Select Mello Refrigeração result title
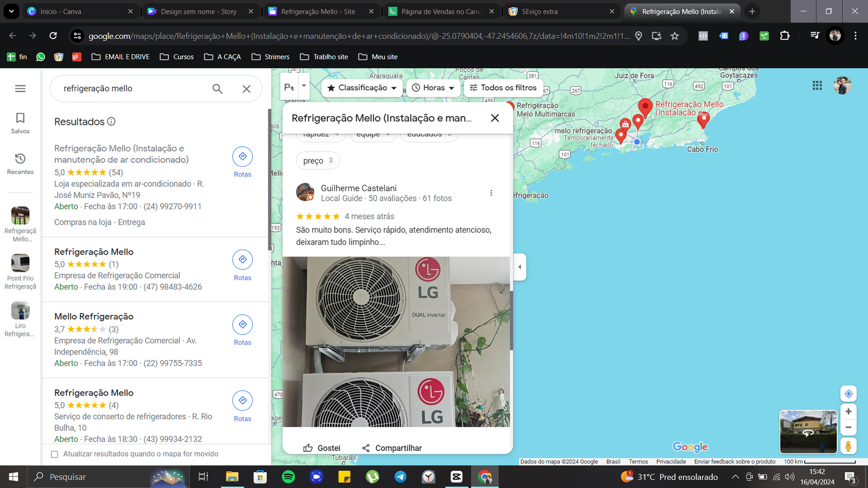Image resolution: width=868 pixels, height=488 pixels. 94,316
